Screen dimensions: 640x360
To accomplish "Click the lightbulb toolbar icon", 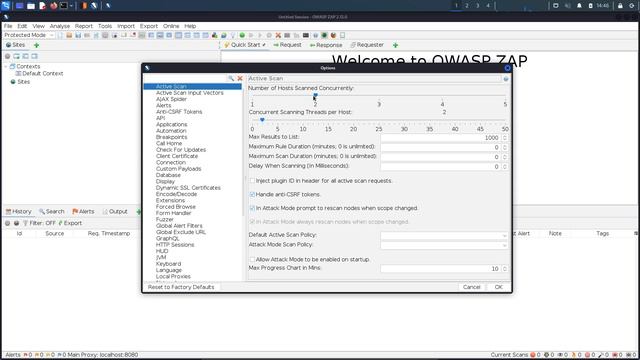I will click(233, 35).
